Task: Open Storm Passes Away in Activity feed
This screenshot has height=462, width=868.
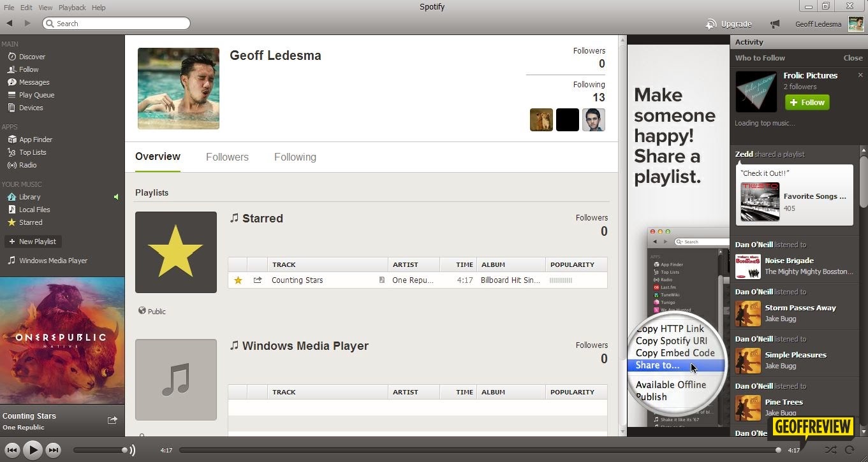Action: pyautogui.click(x=800, y=308)
